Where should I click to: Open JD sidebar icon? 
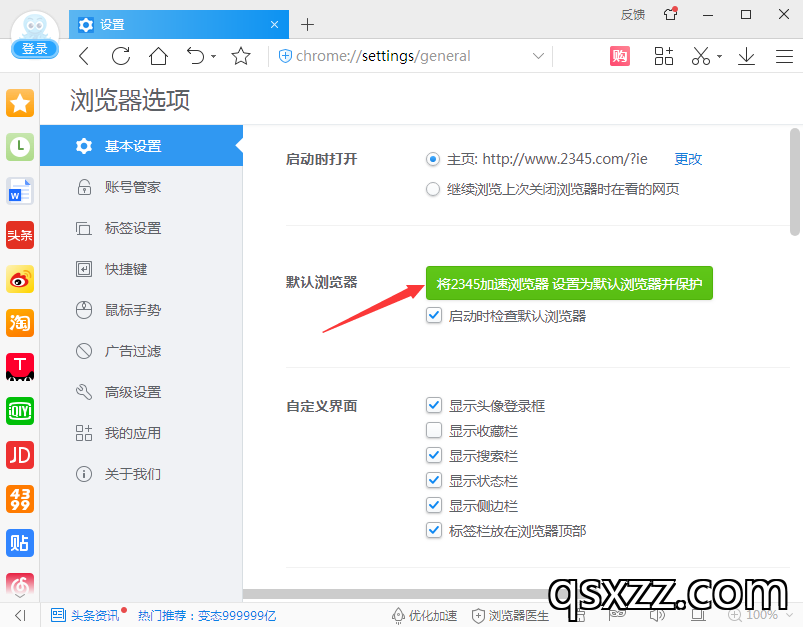(20, 455)
